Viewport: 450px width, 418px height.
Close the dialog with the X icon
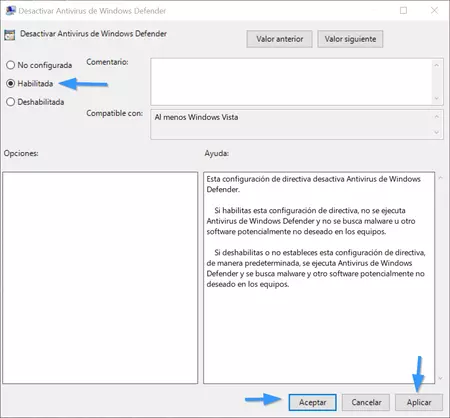[434, 10]
